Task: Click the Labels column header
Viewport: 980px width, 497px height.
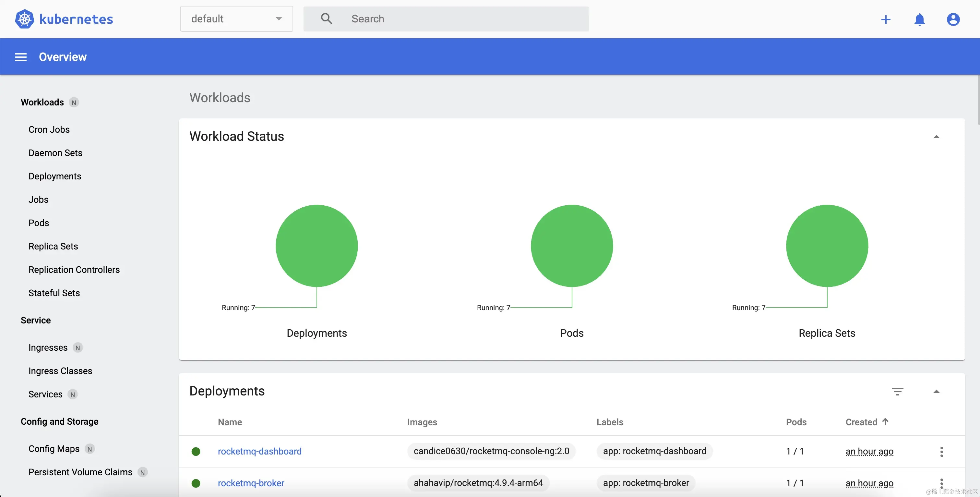Action: point(609,422)
